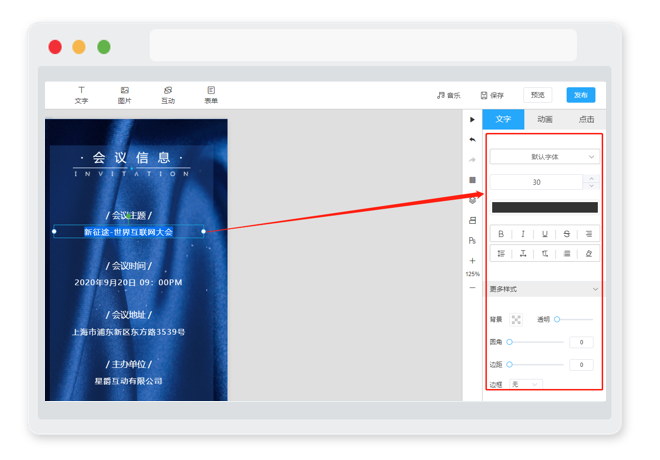Screen dimensions: 660x460
Task: Open the 音乐 music settings
Action: tap(449, 95)
